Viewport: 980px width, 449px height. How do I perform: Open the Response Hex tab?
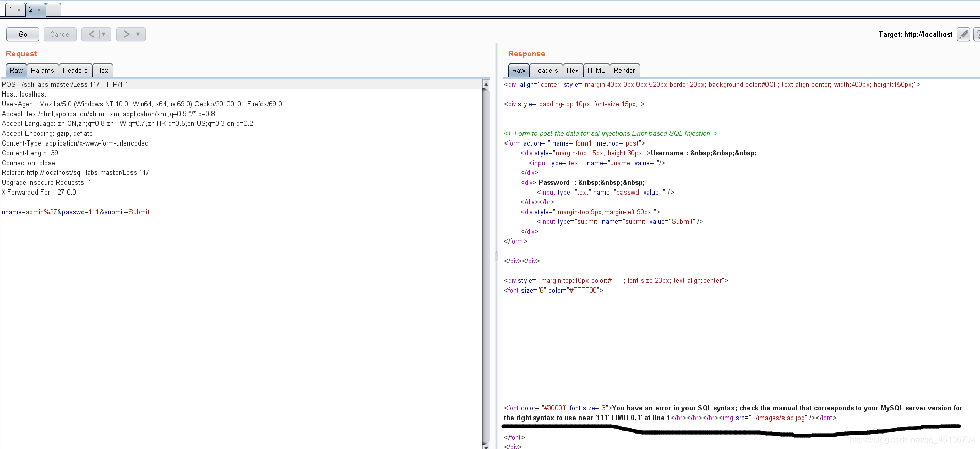pos(573,70)
